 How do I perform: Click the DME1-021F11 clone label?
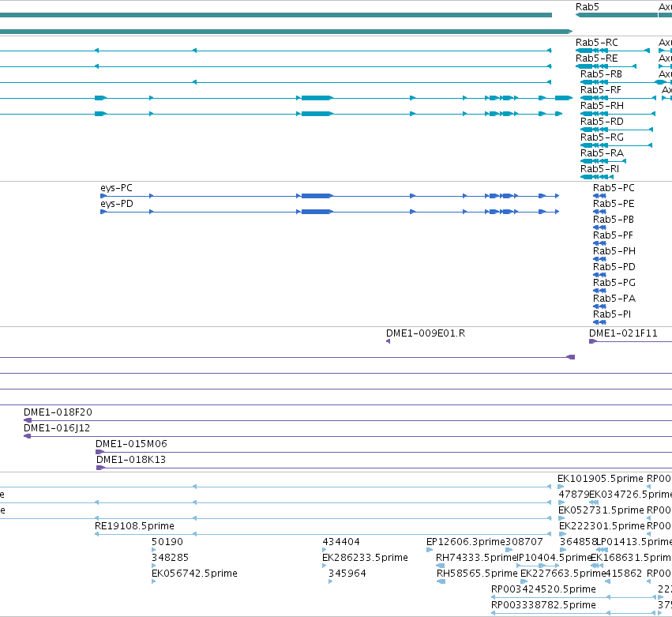[x=623, y=333]
